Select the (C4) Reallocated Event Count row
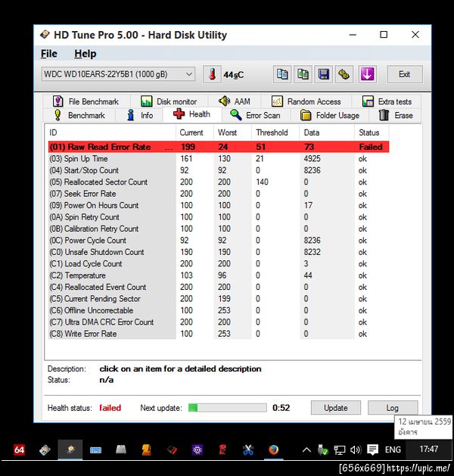 (x=219, y=287)
